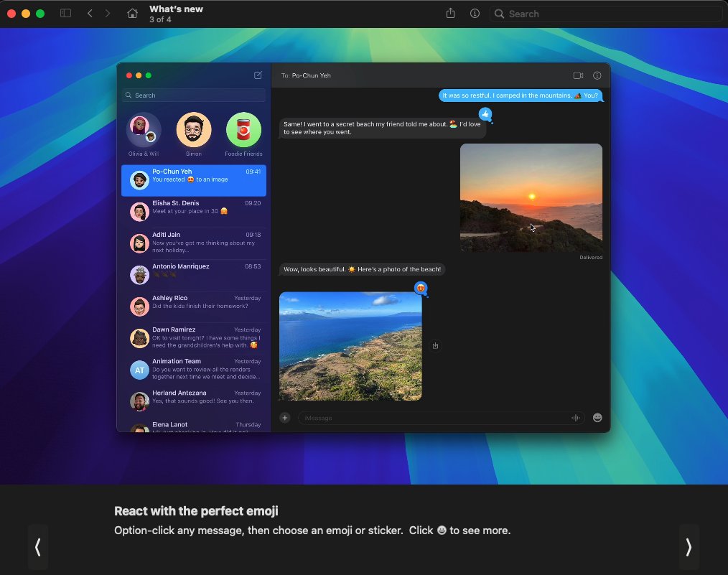
Task: Go forward with the toolbar forward chevron
Action: pyautogui.click(x=108, y=14)
